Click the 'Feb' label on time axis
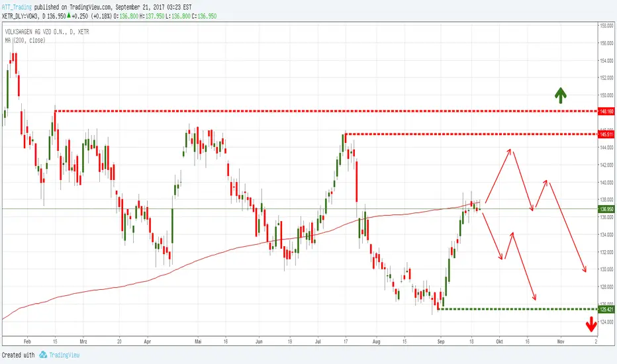This screenshot has width=617, height=364. pos(27,341)
